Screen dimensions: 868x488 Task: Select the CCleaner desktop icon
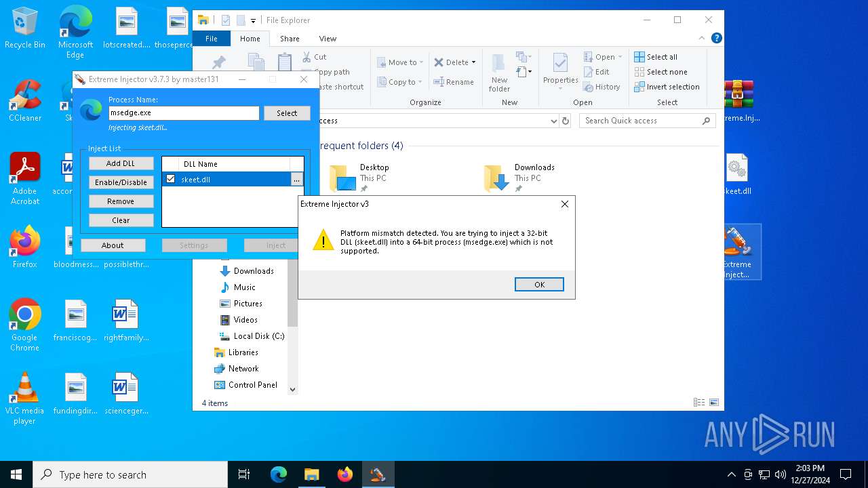pos(25,100)
